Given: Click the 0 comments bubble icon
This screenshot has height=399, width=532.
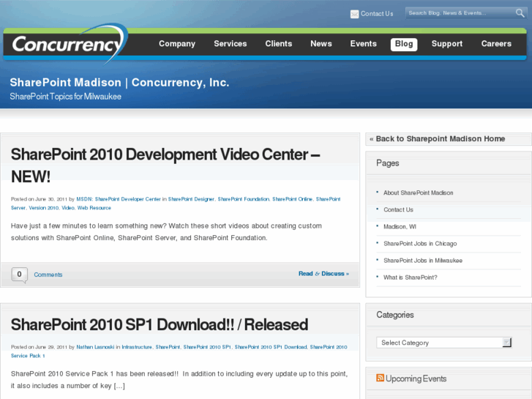Looking at the screenshot, I should tap(19, 275).
